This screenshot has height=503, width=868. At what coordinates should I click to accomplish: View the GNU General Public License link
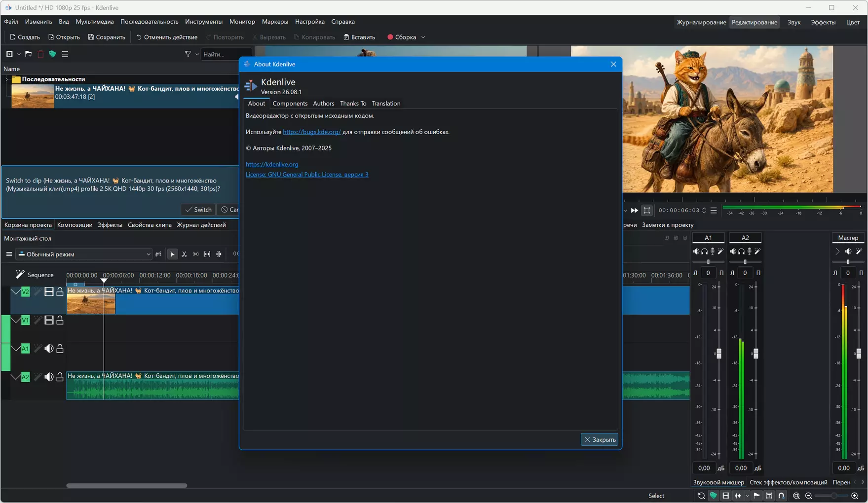click(x=307, y=175)
